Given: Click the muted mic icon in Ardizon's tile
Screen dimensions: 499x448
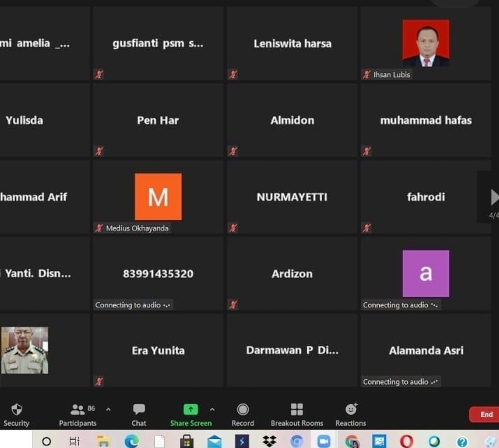Looking at the screenshot, I should (233, 305).
